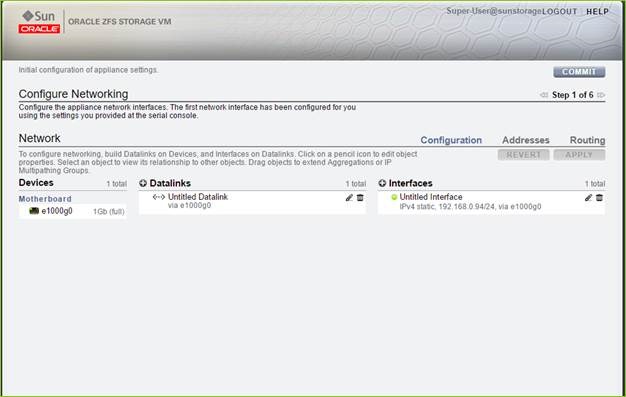Viewport: 626px width, 397px height.
Task: Click the Datalinks section heading
Action: [x=170, y=183]
